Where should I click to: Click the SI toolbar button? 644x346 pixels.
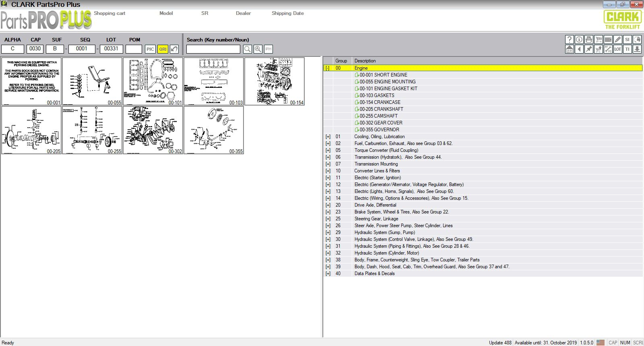pos(627,39)
